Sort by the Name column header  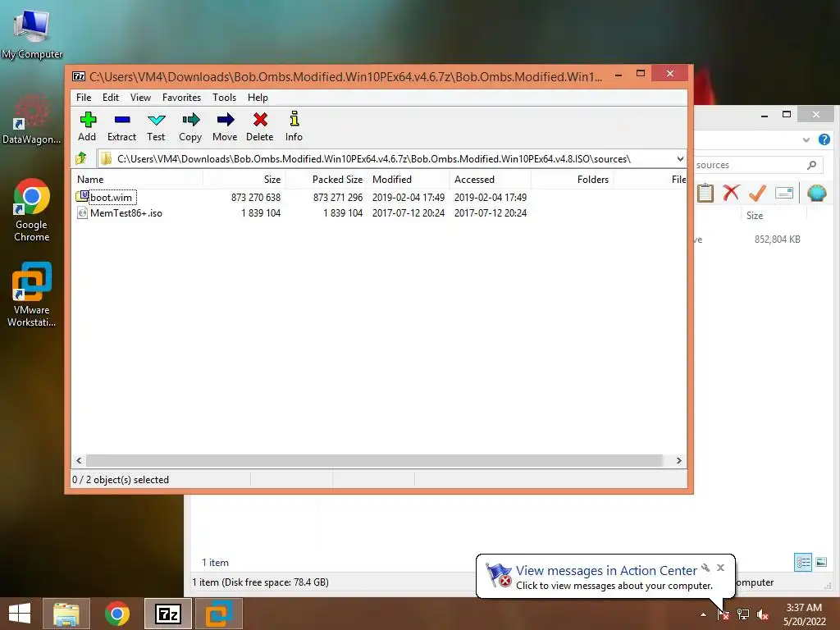[x=137, y=180]
